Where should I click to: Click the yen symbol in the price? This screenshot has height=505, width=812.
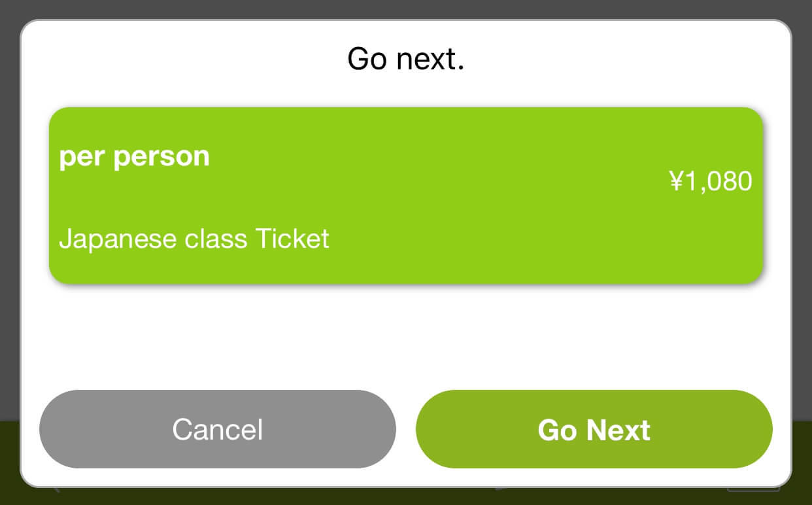pos(676,181)
